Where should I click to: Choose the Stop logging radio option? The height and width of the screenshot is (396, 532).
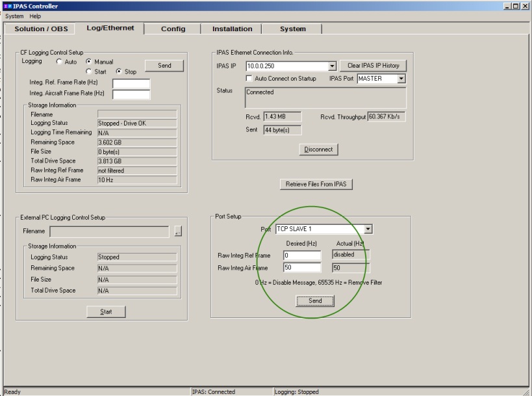click(119, 72)
